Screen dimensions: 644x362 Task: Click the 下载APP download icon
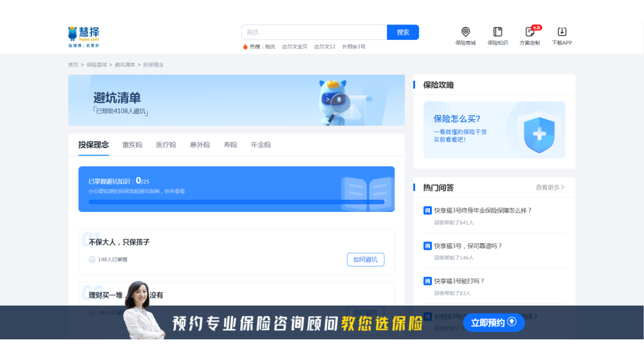click(562, 32)
